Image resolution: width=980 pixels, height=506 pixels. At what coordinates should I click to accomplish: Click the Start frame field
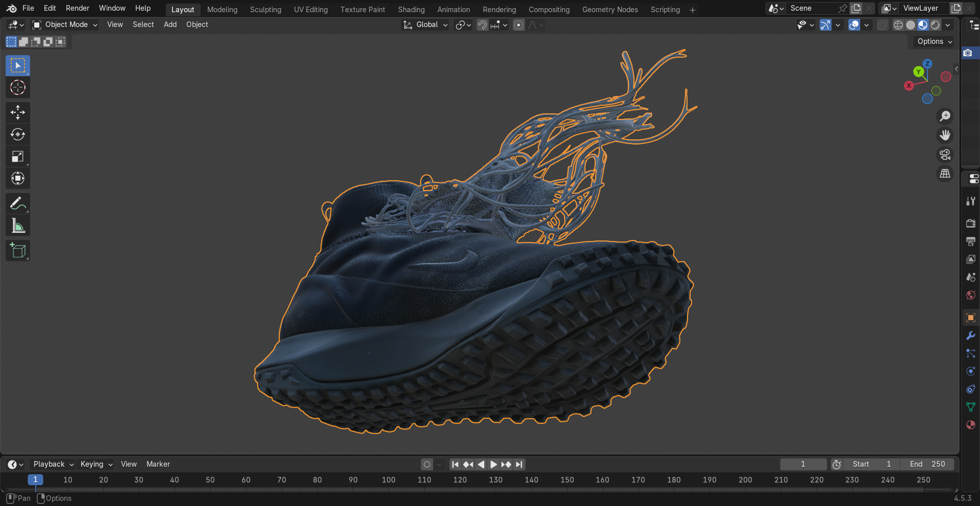[x=872, y=464]
